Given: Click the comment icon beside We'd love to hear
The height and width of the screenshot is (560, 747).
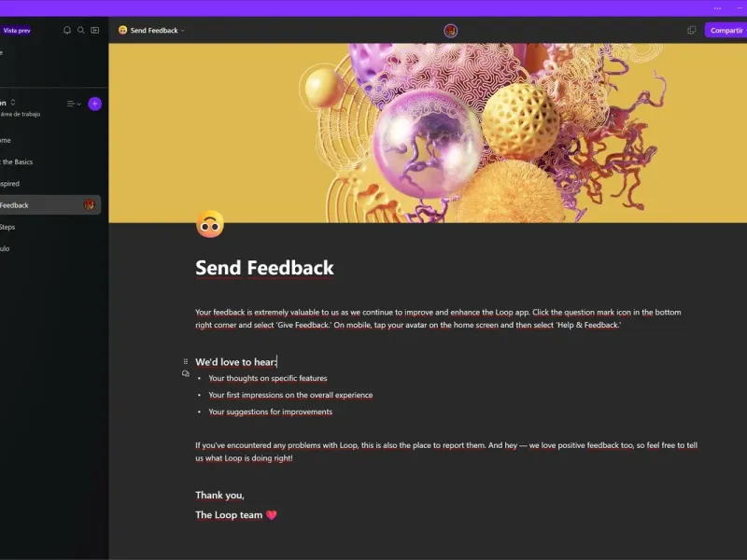Looking at the screenshot, I should point(186,374).
